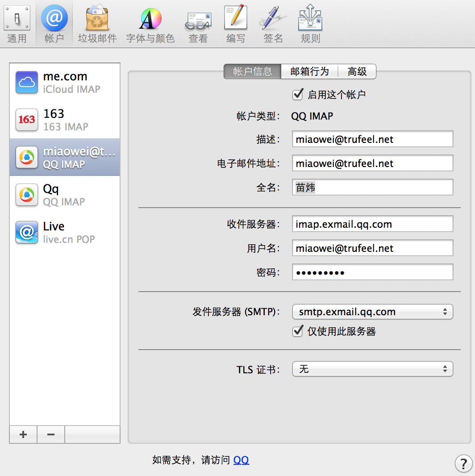The height and width of the screenshot is (476, 475).
Task: Click the QQ support link
Action: 241,459
